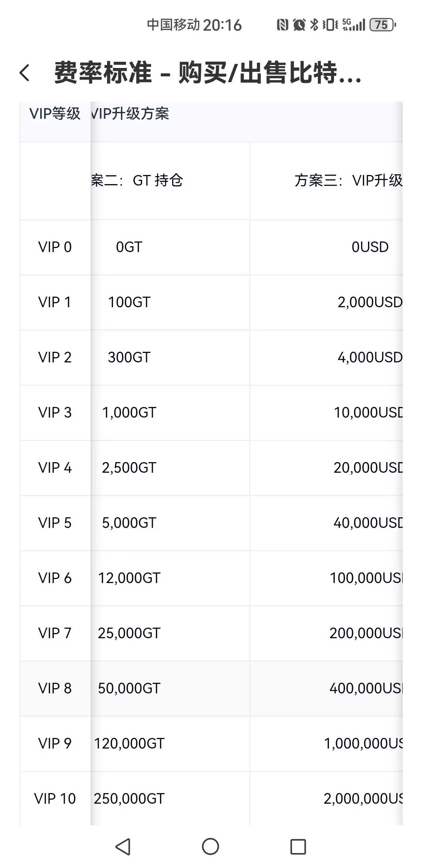Tap Android recent apps square
Screen dimensions: 421x868
[298, 846]
